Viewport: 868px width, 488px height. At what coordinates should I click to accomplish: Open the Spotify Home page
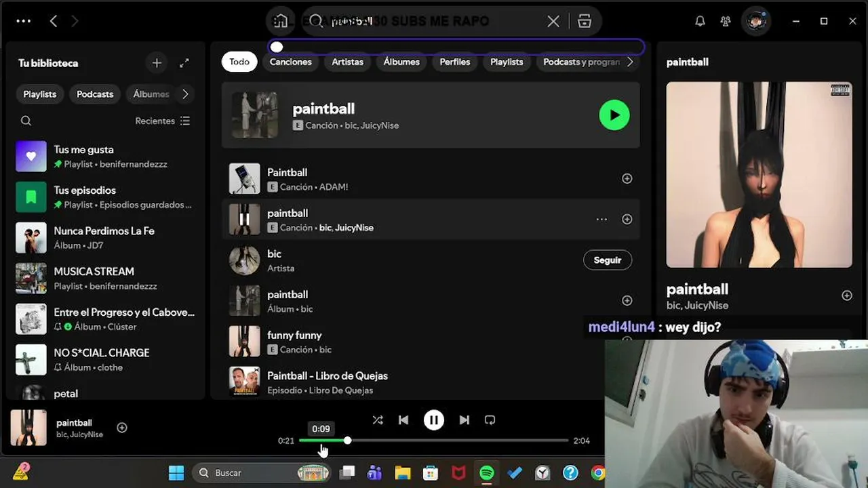click(281, 21)
